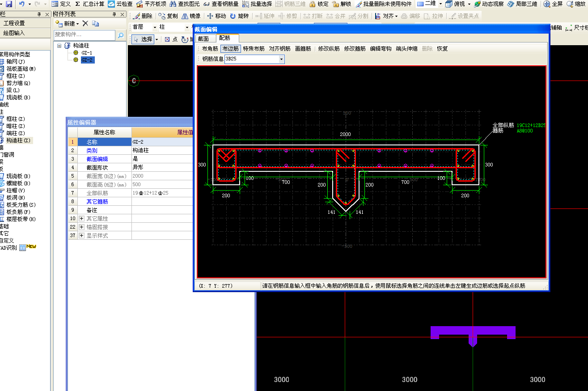588x391 pixels.
Task: Click the 镜像 mirror tool
Action: [x=191, y=16]
